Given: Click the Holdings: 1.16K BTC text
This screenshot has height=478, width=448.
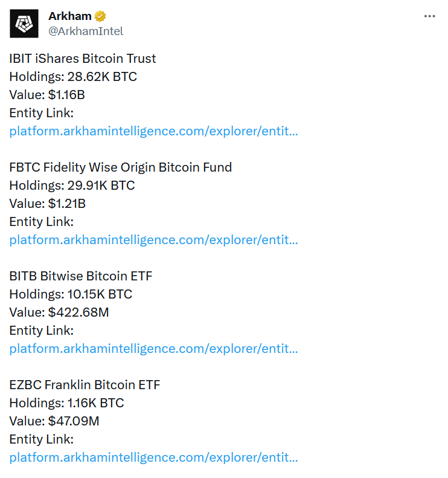Looking at the screenshot, I should click(x=66, y=403).
